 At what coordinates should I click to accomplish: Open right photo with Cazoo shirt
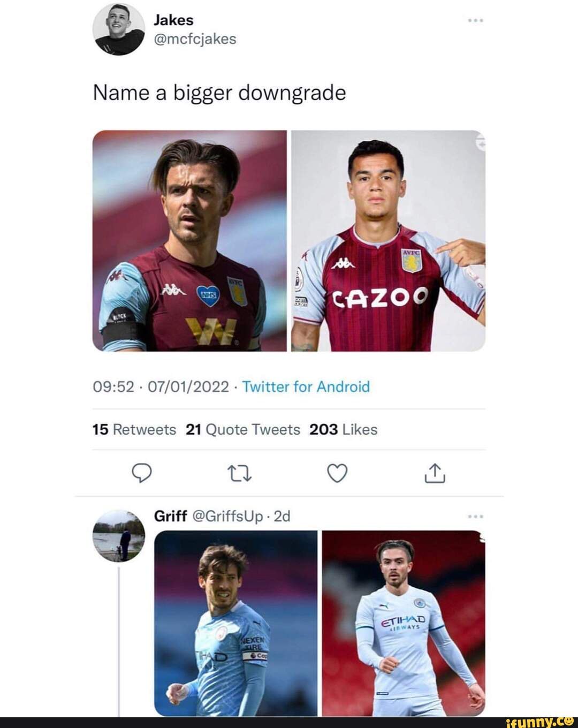[388, 241]
